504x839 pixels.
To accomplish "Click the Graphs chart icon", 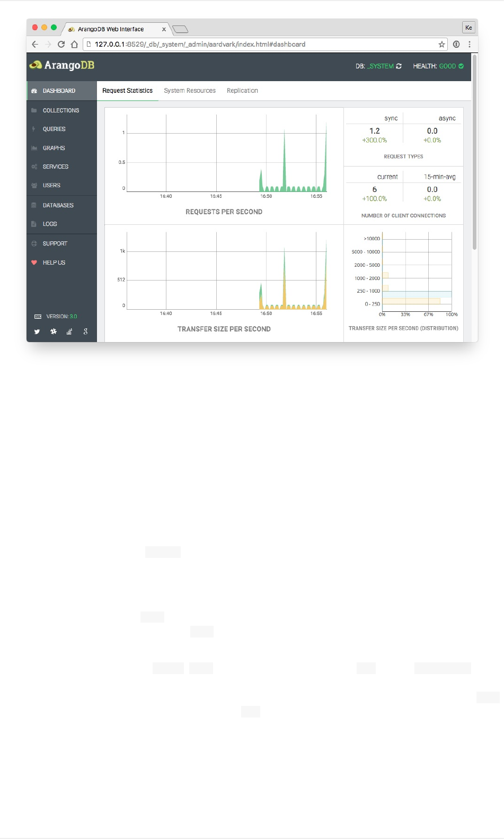I will tap(34, 148).
